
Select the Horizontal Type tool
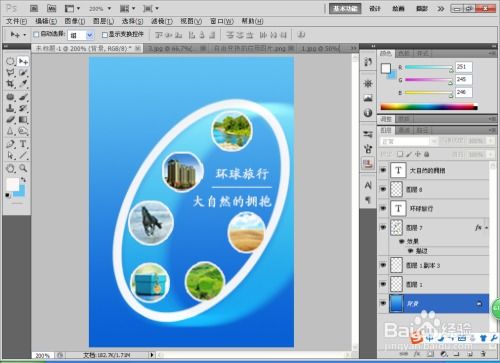coord(23,144)
